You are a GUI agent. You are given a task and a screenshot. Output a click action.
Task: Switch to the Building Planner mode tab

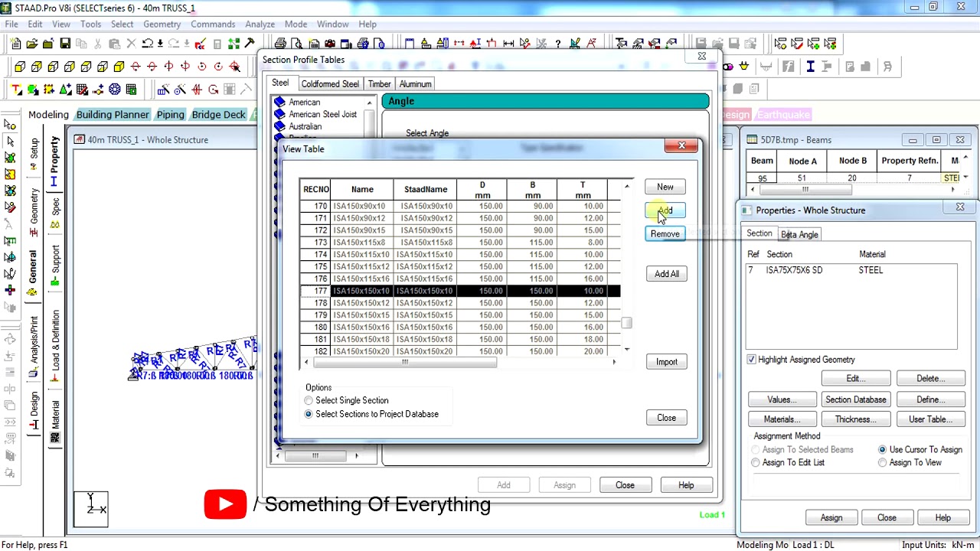coord(113,115)
